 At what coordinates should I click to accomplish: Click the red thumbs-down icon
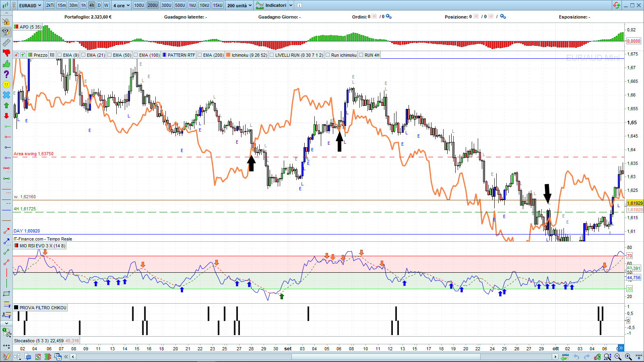6,53
